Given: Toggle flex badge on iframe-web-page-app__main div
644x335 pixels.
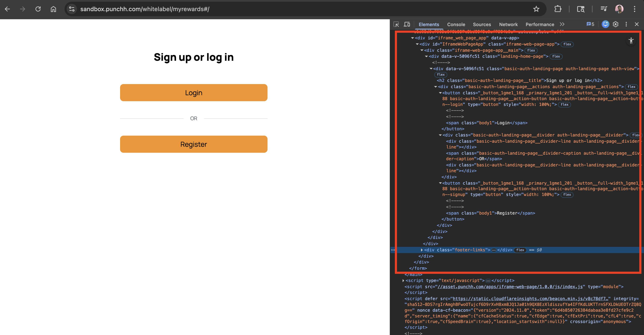Looking at the screenshot, I should pos(531,50).
